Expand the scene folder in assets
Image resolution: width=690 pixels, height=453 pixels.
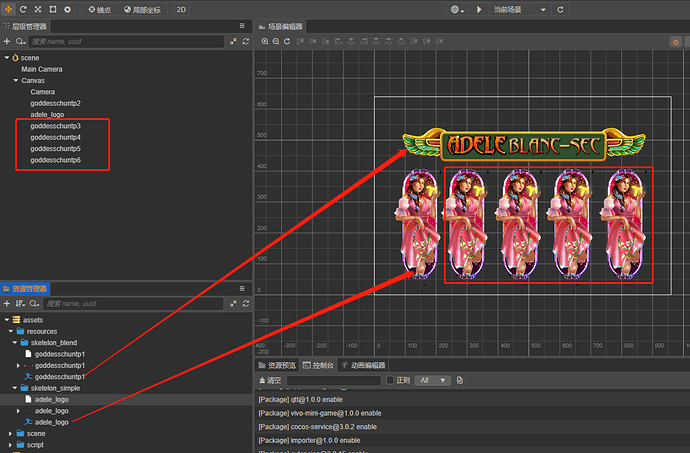click(10, 434)
